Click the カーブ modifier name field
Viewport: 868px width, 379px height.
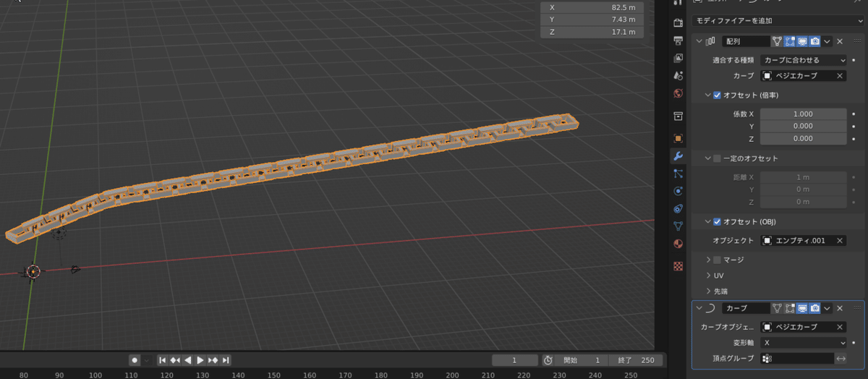(745, 308)
